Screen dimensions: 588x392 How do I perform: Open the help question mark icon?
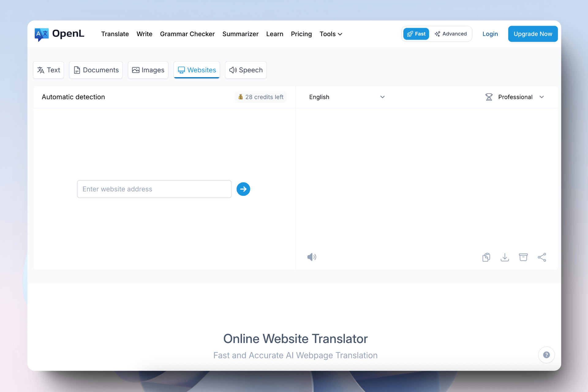pos(546,355)
